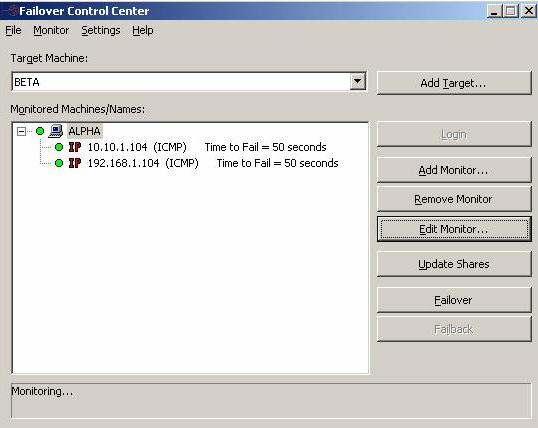
Task: Open the Target Machine dropdown arrow
Action: [357, 82]
